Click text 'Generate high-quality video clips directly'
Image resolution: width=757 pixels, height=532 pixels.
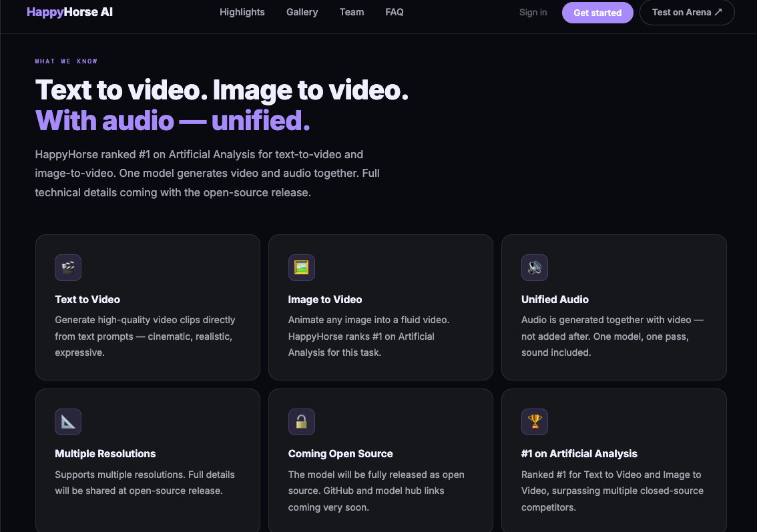pos(145,320)
